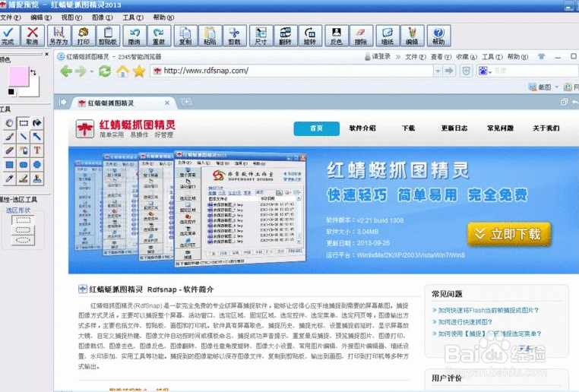Open the back/forward history dropdown arrow
Viewport: 579px width, 392px height.
92,71
